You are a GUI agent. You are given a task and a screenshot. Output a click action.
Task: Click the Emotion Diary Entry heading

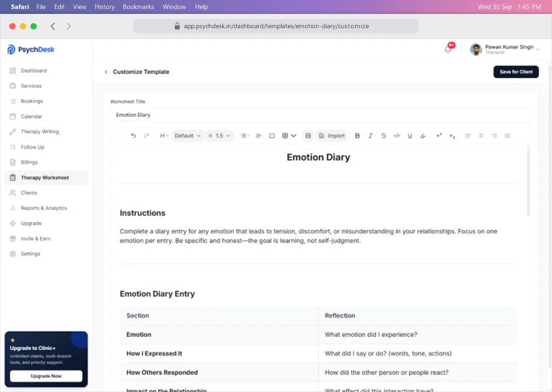pos(157,294)
